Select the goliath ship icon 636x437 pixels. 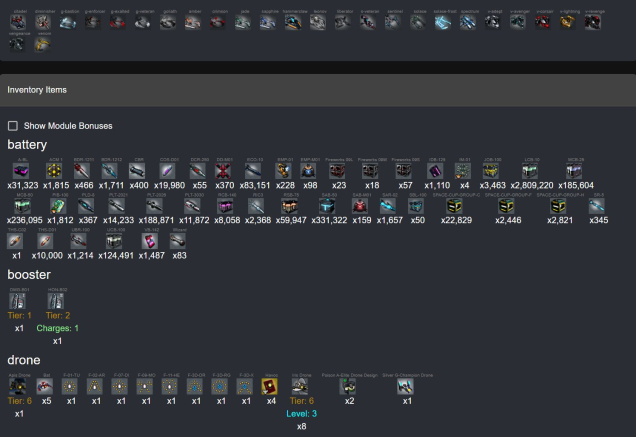click(x=168, y=20)
